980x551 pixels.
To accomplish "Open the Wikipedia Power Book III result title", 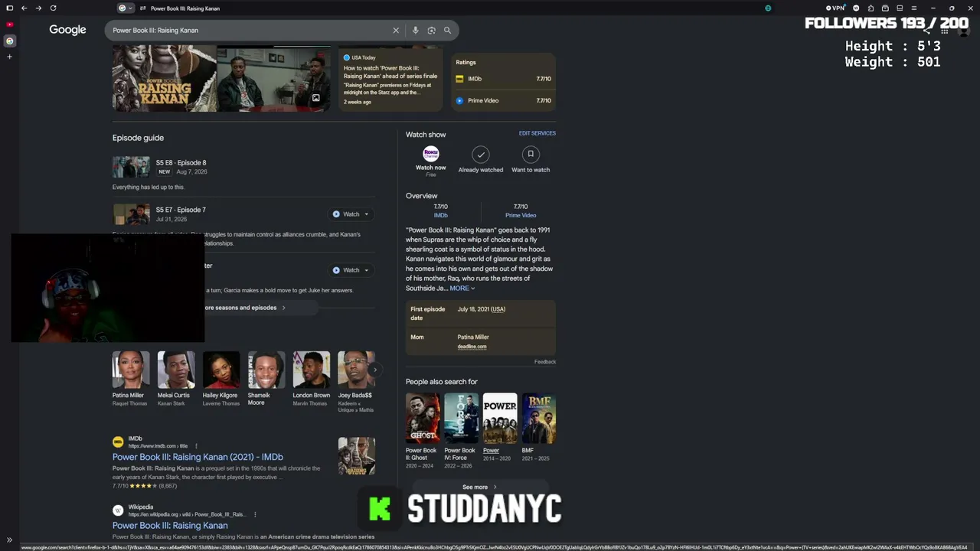I will point(170,526).
